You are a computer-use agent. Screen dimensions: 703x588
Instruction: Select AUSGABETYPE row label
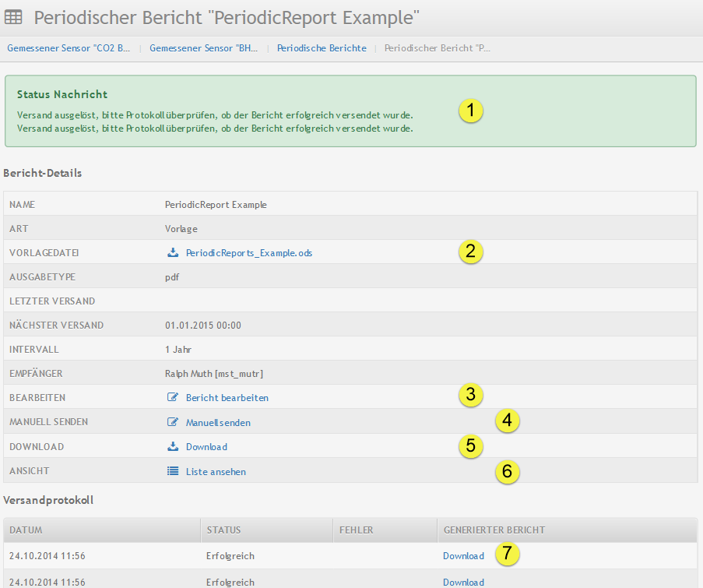click(x=42, y=277)
